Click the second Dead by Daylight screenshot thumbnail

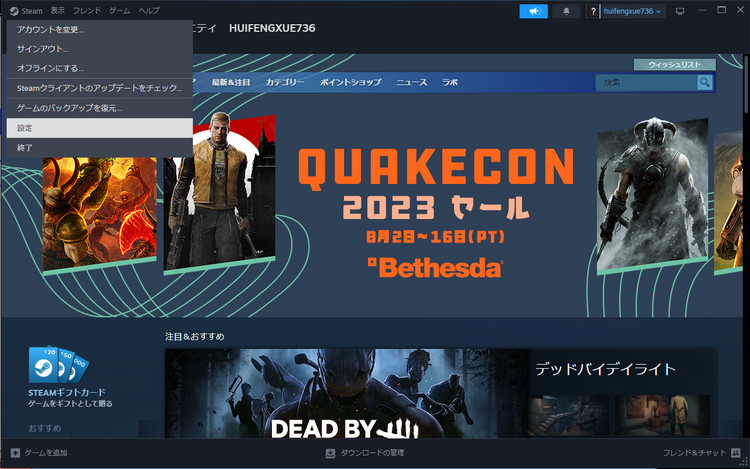click(x=662, y=415)
